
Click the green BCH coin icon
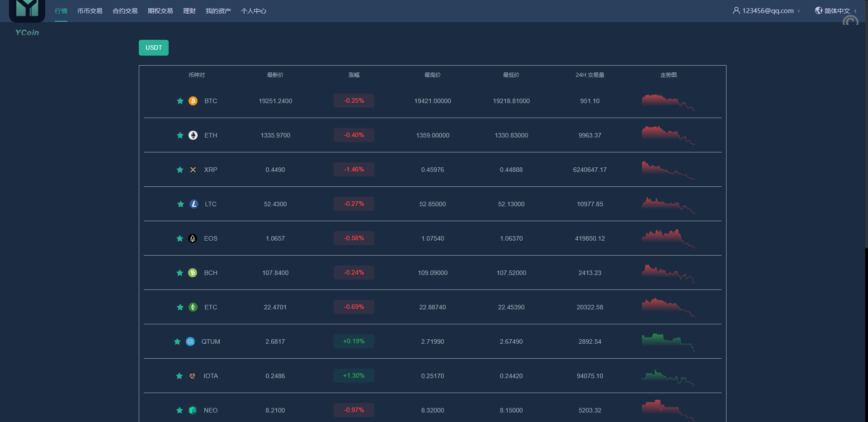click(193, 273)
